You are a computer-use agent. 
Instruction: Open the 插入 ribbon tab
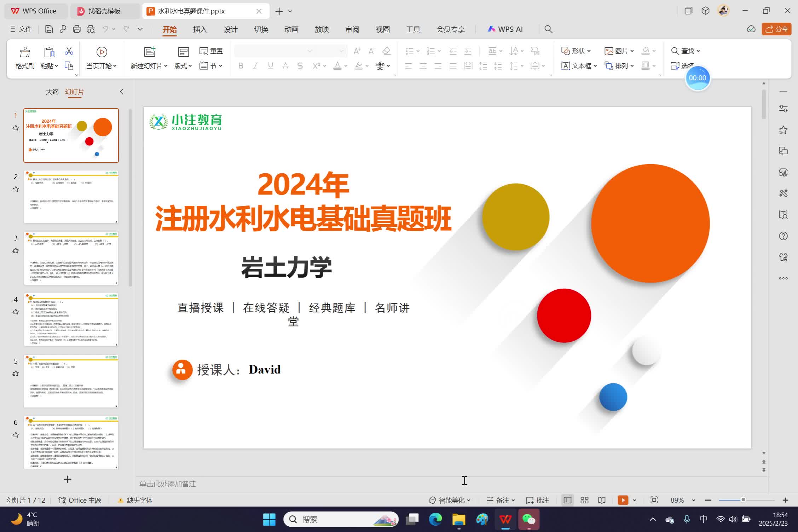(x=200, y=29)
